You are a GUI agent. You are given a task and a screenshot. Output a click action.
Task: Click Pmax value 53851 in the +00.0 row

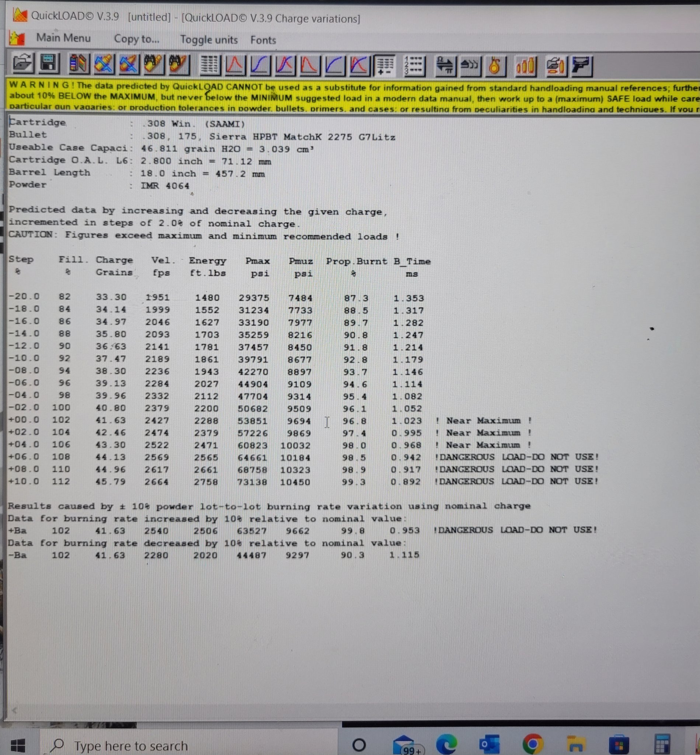[253, 421]
